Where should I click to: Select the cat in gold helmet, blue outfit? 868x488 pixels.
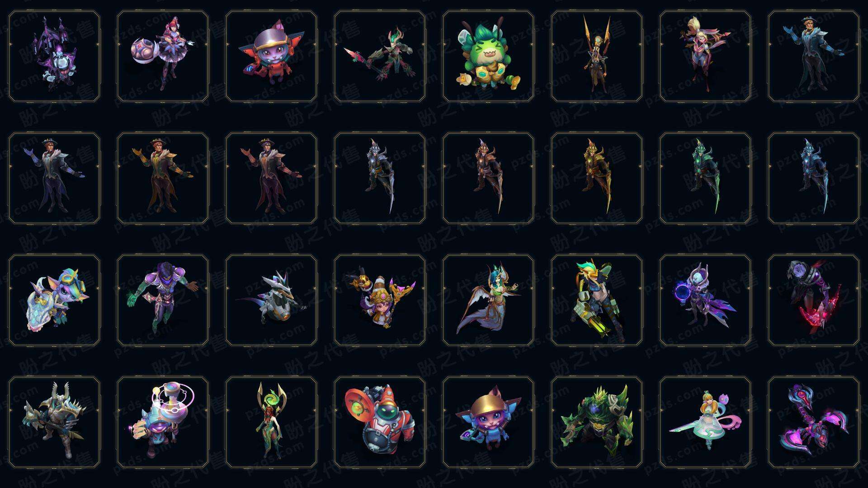(x=488, y=422)
